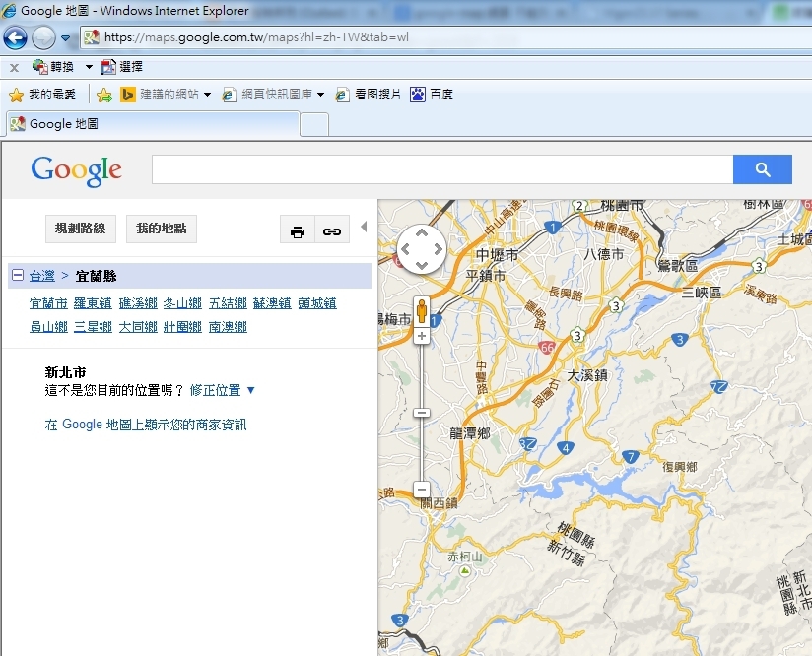The height and width of the screenshot is (656, 812).
Task: Choose the 大同鄉 link
Action: coord(138,327)
